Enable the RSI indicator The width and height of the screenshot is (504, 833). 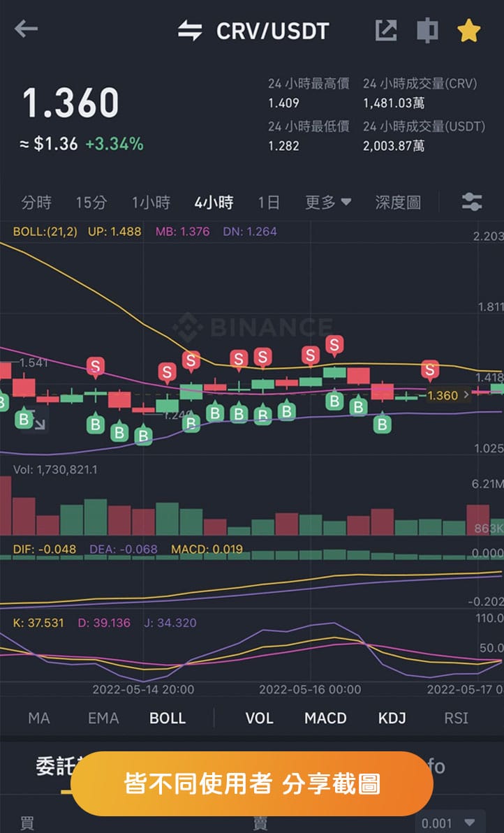point(454,718)
